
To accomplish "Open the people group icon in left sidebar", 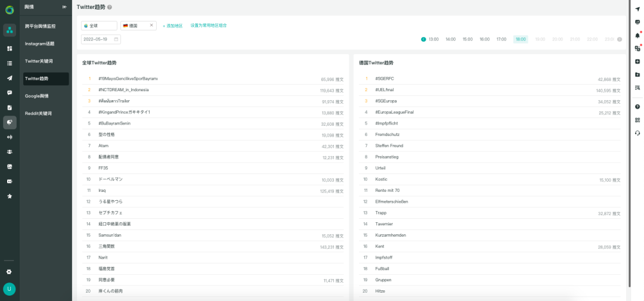I will coord(10,152).
